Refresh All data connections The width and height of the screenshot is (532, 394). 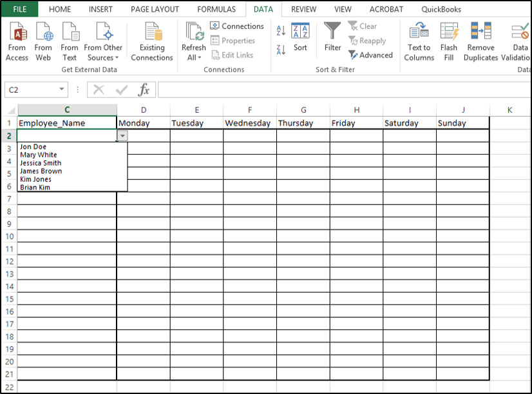click(193, 40)
